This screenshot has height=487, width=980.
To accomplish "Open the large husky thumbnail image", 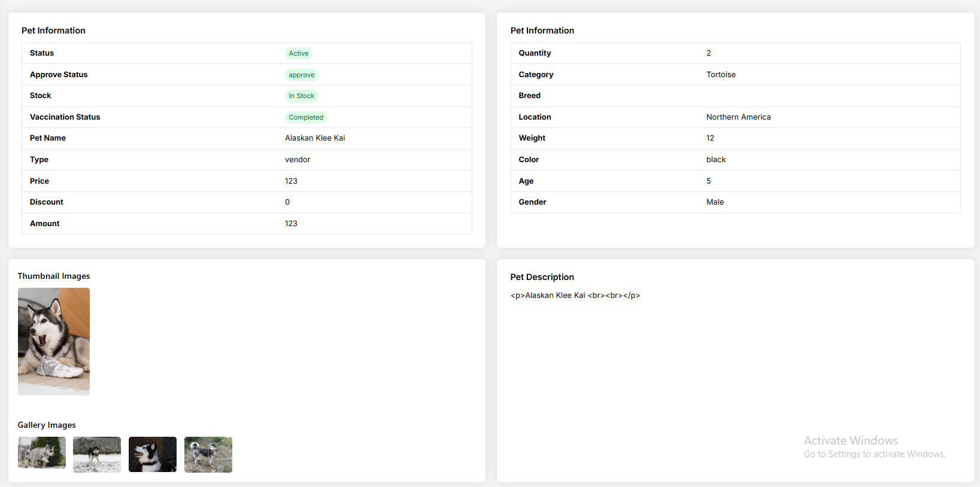I will (54, 341).
